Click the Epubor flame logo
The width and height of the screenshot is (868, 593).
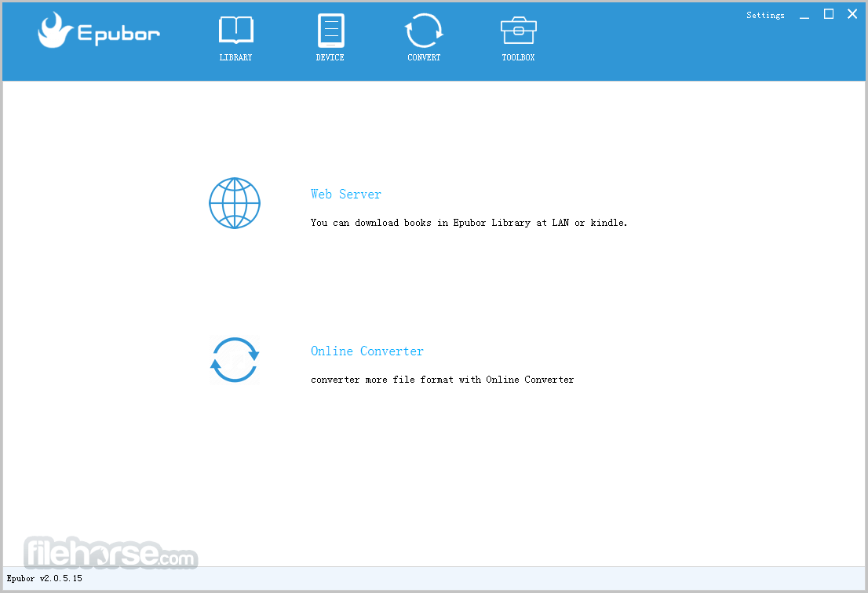(x=55, y=30)
